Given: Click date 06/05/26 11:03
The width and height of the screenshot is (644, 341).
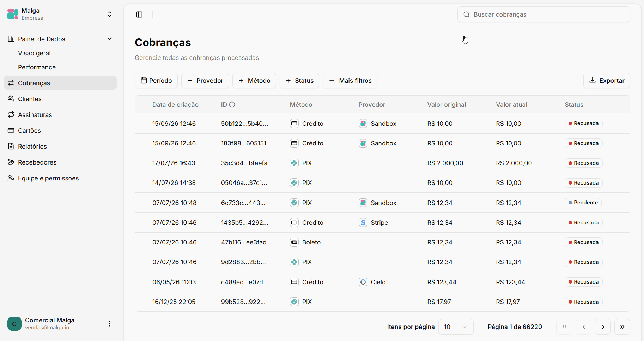Looking at the screenshot, I should [174, 282].
